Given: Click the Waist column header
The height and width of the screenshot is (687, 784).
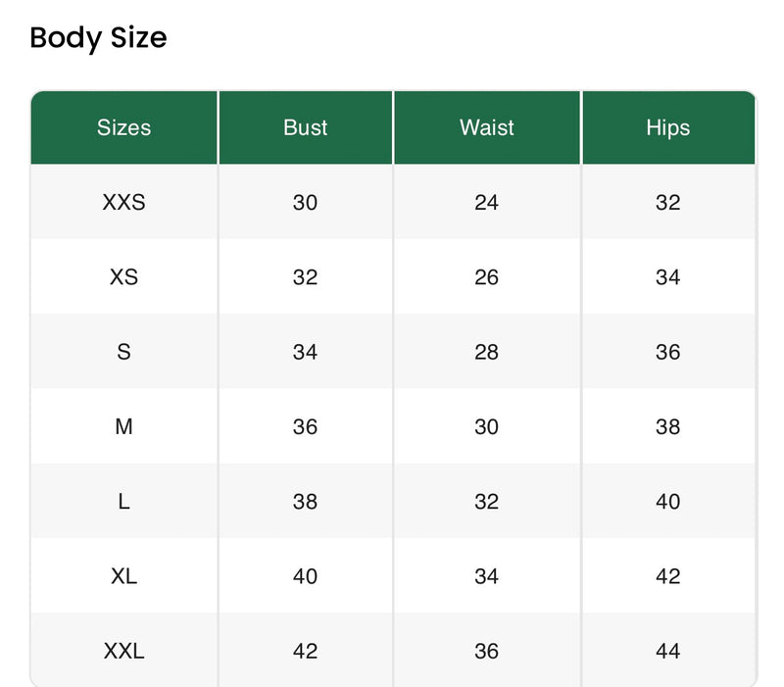Looking at the screenshot, I should [x=486, y=127].
